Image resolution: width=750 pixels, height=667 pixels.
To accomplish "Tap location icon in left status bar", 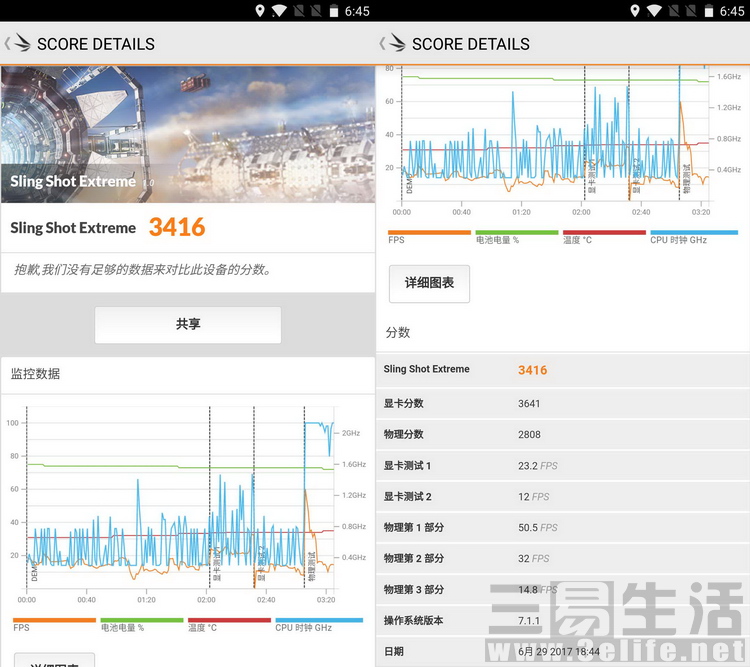I will click(x=260, y=11).
